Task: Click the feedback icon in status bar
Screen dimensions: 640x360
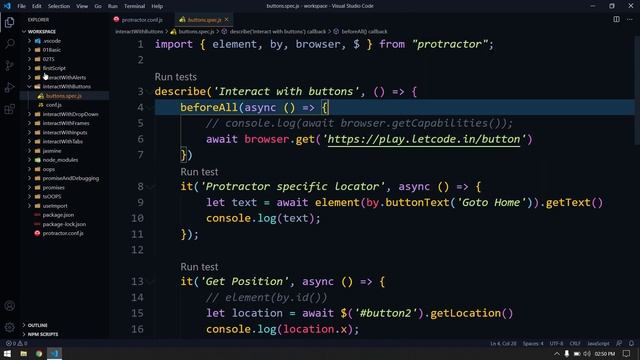Action: coord(619,343)
